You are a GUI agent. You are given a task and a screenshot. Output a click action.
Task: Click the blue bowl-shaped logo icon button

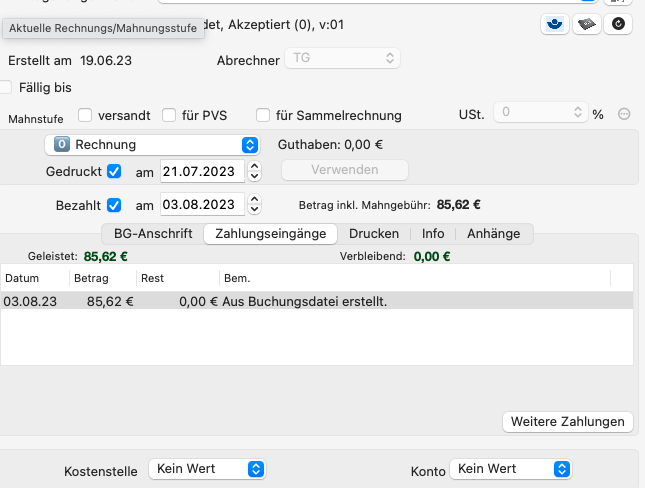(555, 24)
